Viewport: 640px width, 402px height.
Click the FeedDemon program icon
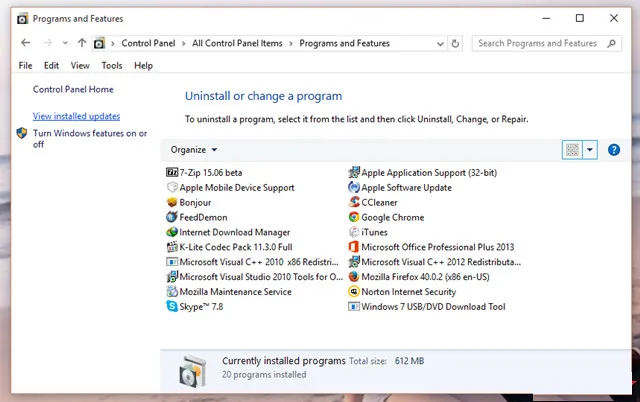click(x=172, y=217)
